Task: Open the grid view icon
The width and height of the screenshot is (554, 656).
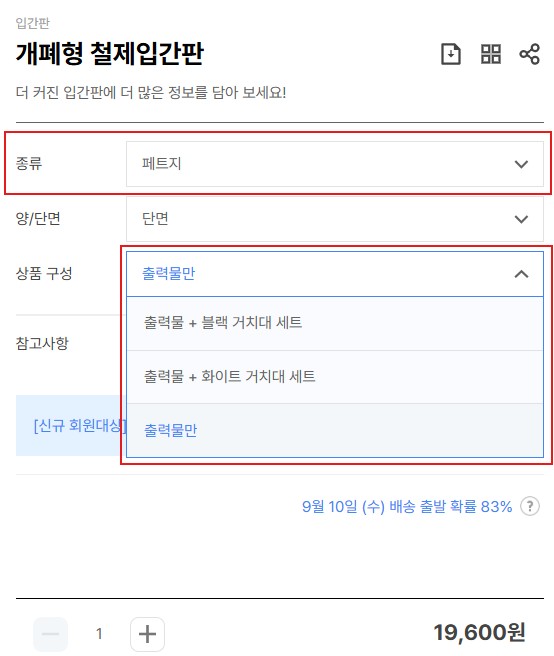Action: click(490, 54)
